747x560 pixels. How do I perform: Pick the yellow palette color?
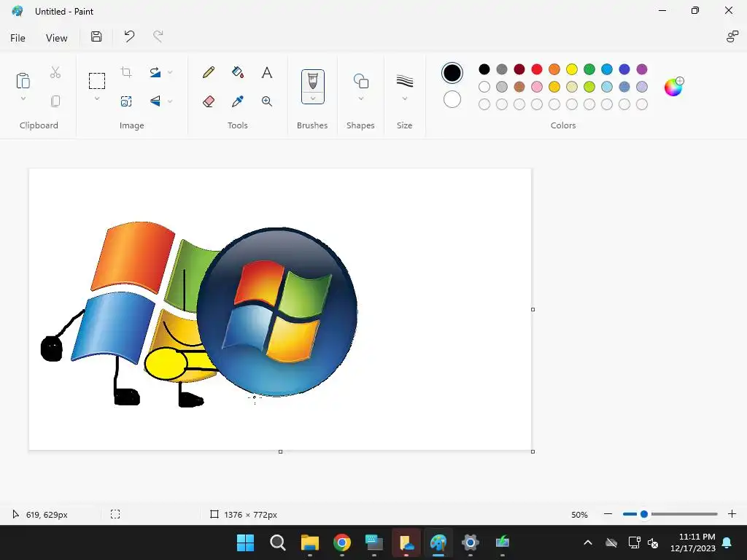(x=572, y=69)
